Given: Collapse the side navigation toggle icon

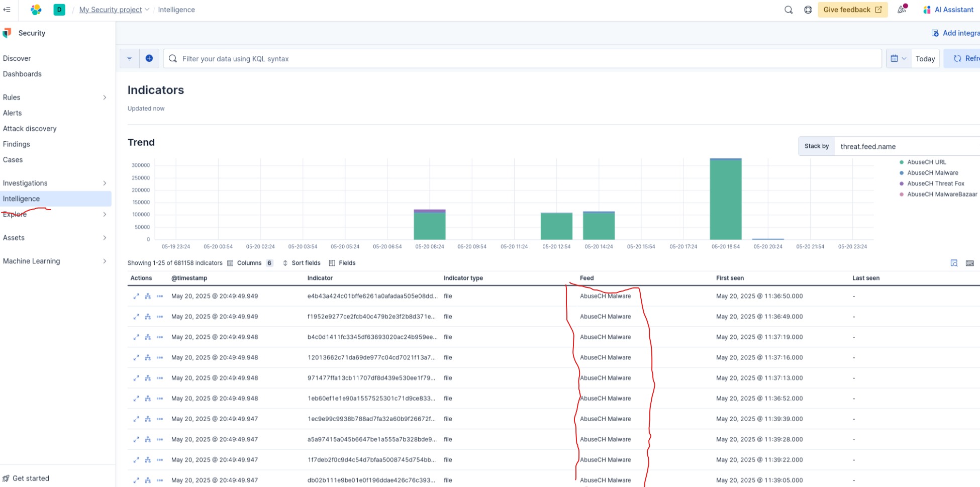Looking at the screenshot, I should [7, 10].
